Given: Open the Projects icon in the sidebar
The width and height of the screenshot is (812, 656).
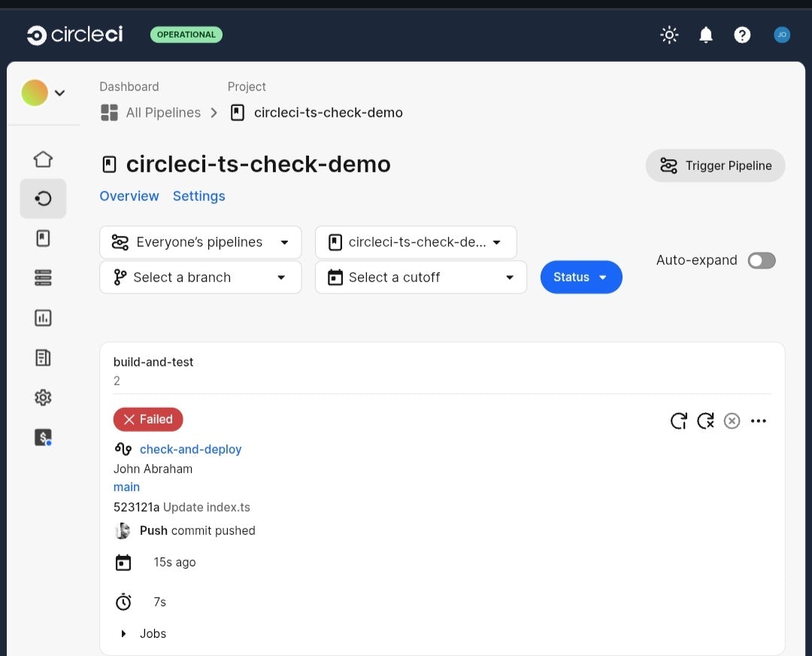Looking at the screenshot, I should 43,237.
